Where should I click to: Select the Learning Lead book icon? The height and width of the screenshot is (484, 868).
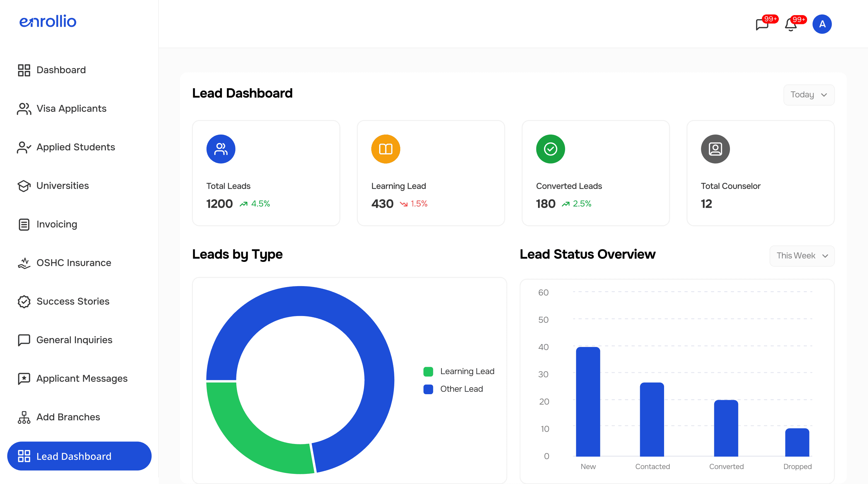coord(385,148)
